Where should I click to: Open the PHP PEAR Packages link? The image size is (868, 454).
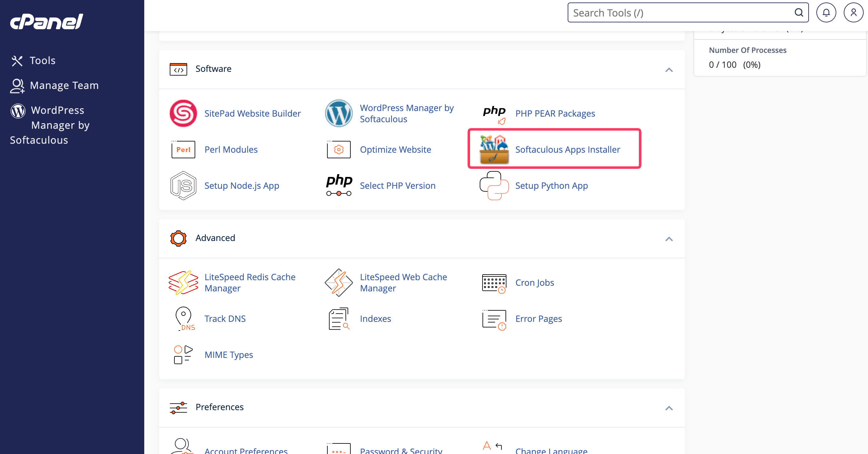(x=555, y=113)
